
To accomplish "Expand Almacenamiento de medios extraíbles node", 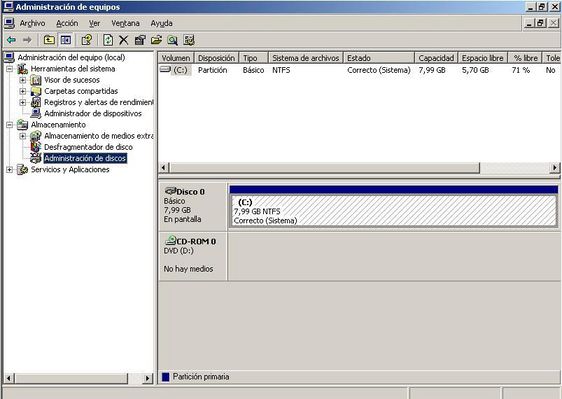I will click(23, 136).
